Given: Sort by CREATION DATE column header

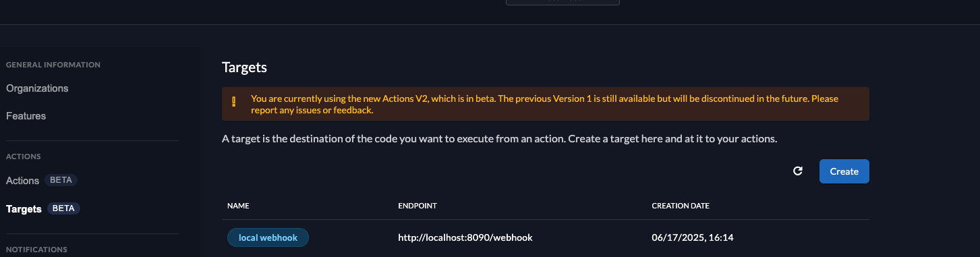Looking at the screenshot, I should tap(681, 206).
